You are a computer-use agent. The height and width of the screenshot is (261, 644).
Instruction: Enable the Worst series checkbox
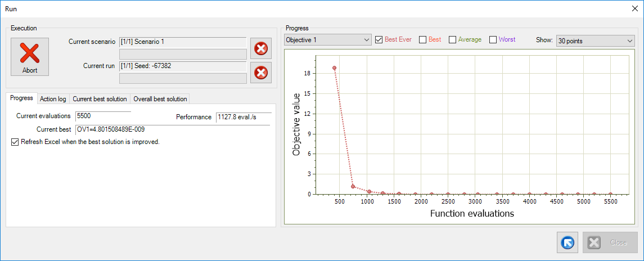pyautogui.click(x=493, y=40)
